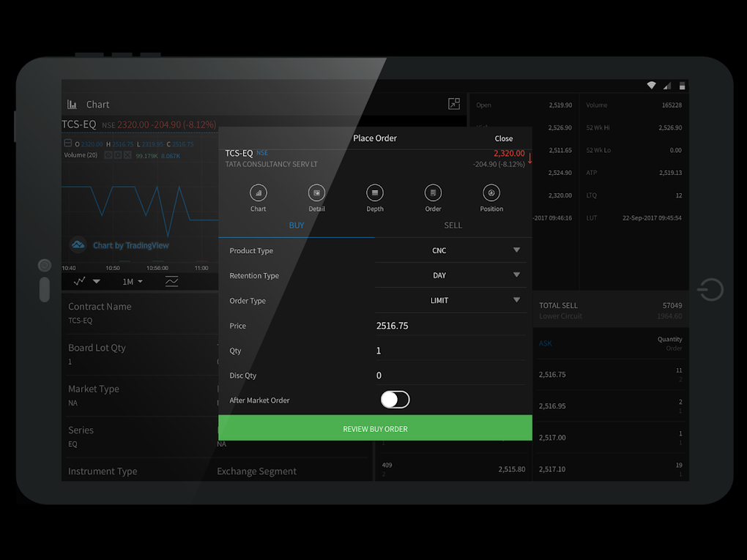
Task: Select the ask price 2,516.95
Action: (553, 406)
